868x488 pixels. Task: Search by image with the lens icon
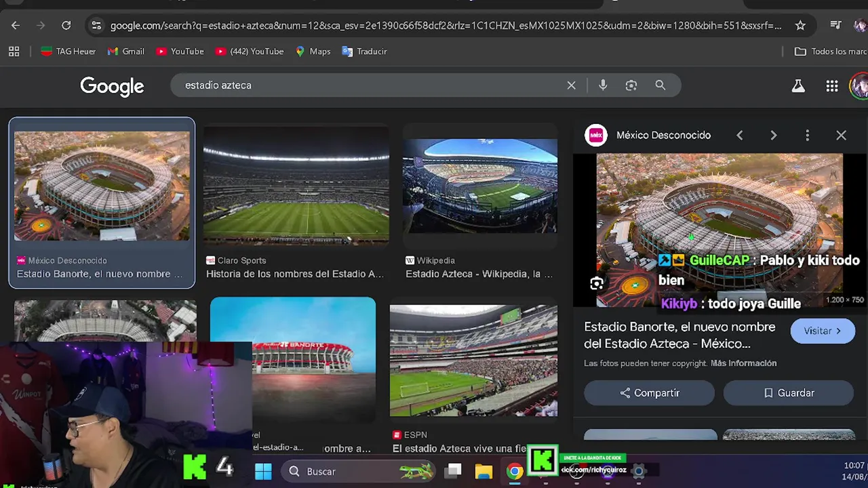631,85
